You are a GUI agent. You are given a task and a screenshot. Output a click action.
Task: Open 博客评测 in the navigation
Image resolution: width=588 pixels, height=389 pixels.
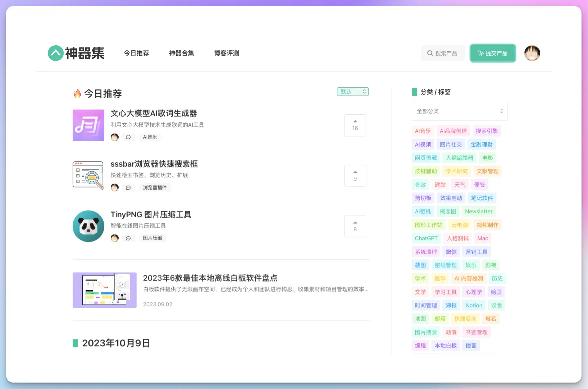tap(227, 53)
